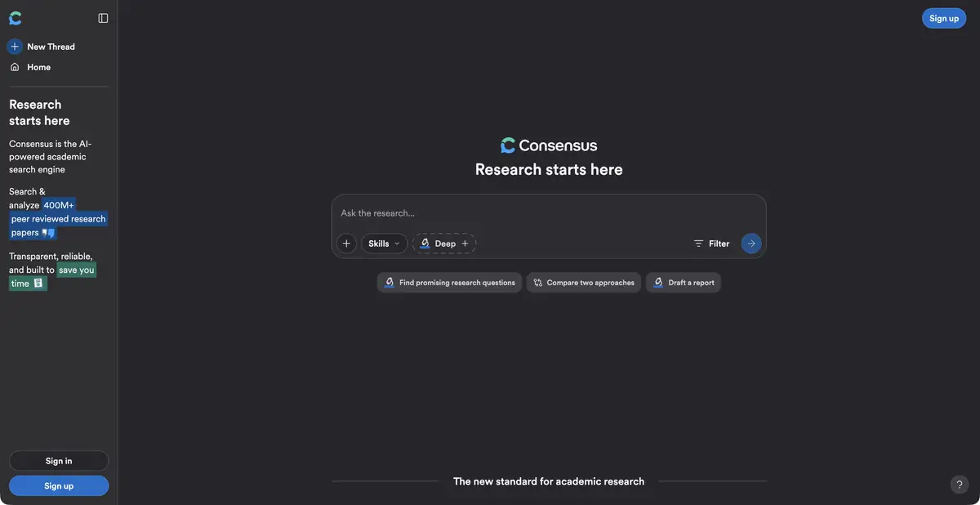Click the Consensus logo above the search box
This screenshot has width=980, height=505.
tap(549, 145)
